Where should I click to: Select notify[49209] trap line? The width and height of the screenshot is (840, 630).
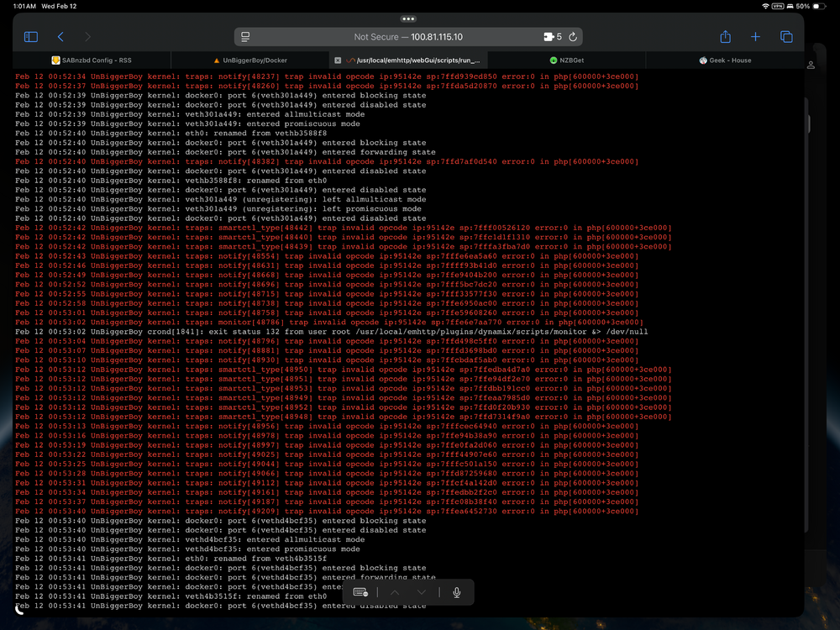pyautogui.click(x=327, y=511)
